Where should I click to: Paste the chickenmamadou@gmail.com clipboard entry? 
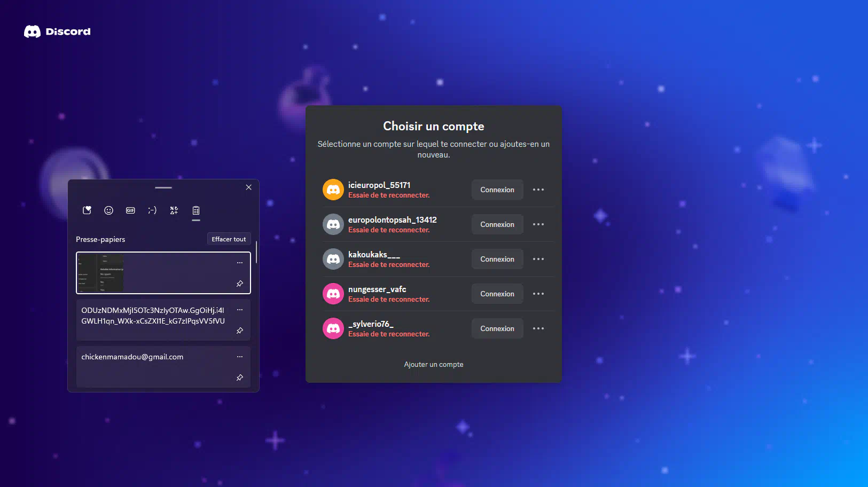point(163,367)
